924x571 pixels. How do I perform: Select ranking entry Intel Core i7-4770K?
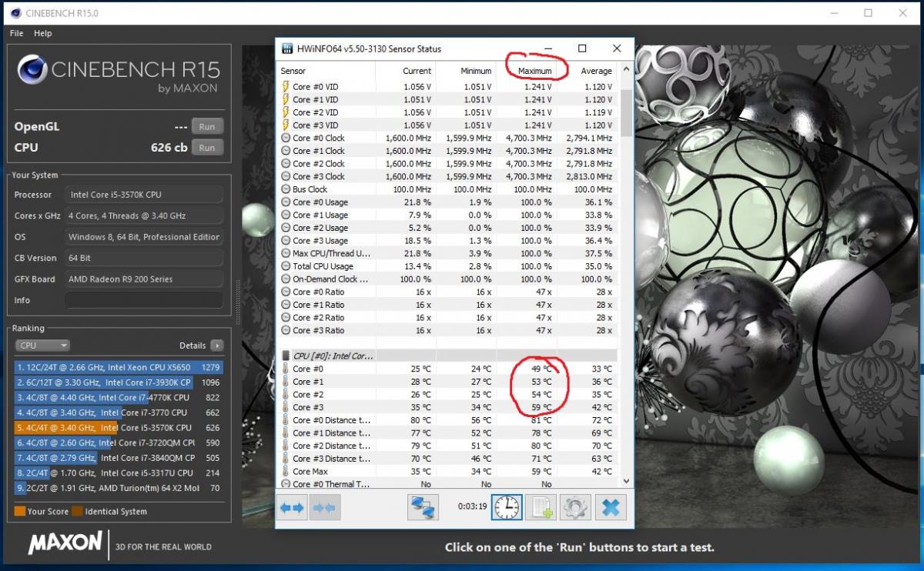tap(119, 397)
